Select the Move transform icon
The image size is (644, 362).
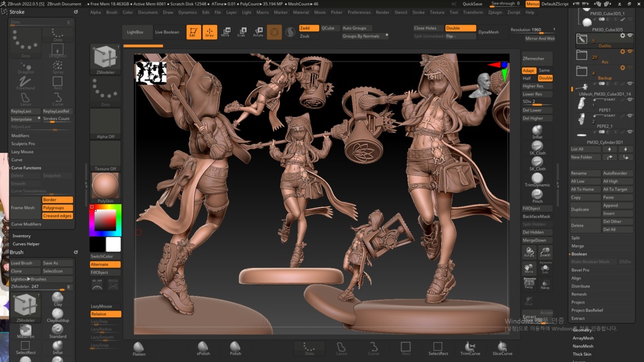point(226,32)
